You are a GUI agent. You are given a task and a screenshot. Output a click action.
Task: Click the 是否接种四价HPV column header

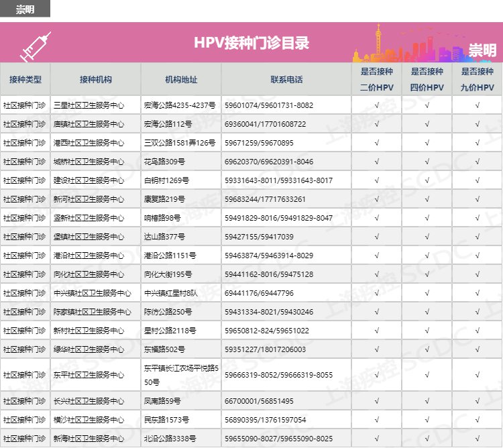click(x=427, y=79)
